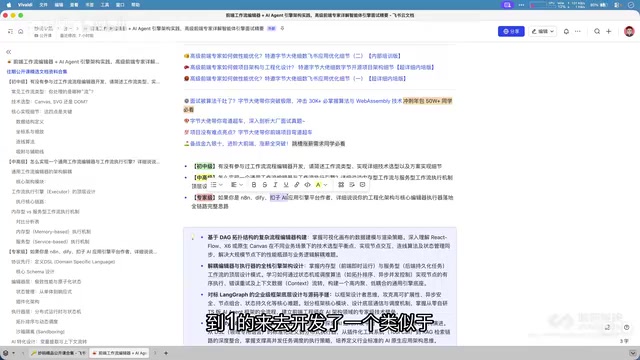Open the link mentioning WebAssembly 技术
This screenshot has height=360, width=640.
(x=296, y=101)
